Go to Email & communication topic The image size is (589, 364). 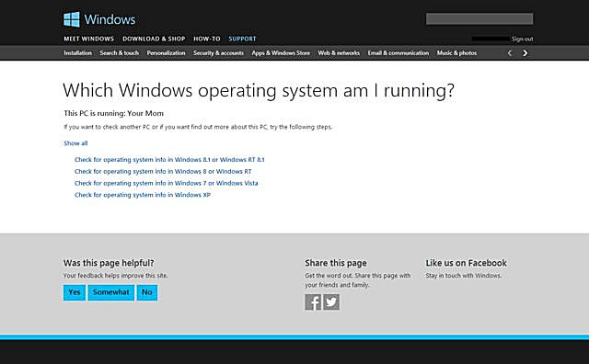pyautogui.click(x=398, y=53)
